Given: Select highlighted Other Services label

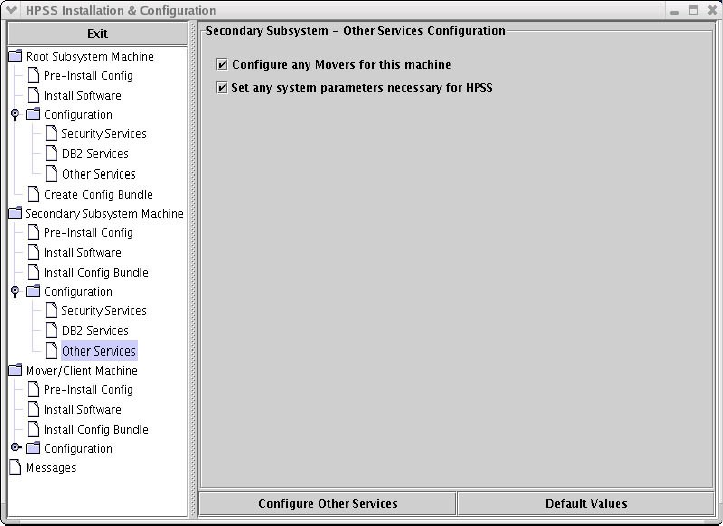Looking at the screenshot, I should click(99, 351).
